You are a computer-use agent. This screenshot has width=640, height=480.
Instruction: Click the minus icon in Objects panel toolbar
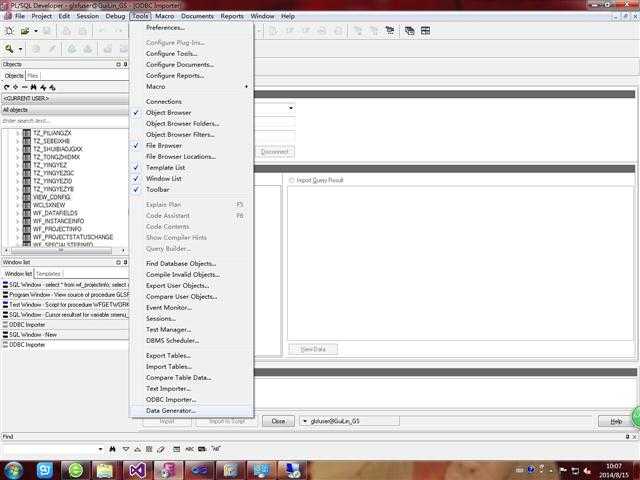24,87
